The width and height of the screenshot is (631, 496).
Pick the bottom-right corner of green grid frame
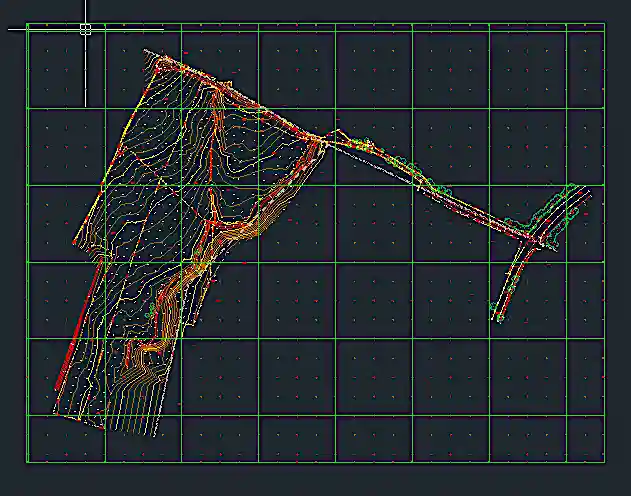point(604,461)
